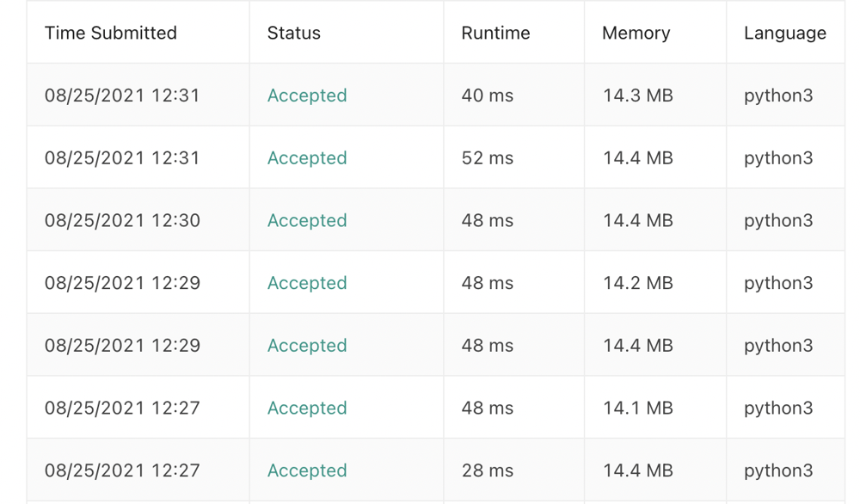This screenshot has width=860, height=504.
Task: Click python3 in the 28 ms row
Action: coord(778,470)
